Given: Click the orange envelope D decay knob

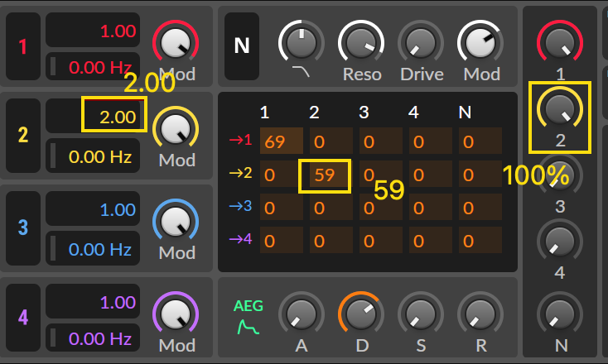Looking at the screenshot, I should 361,314.
